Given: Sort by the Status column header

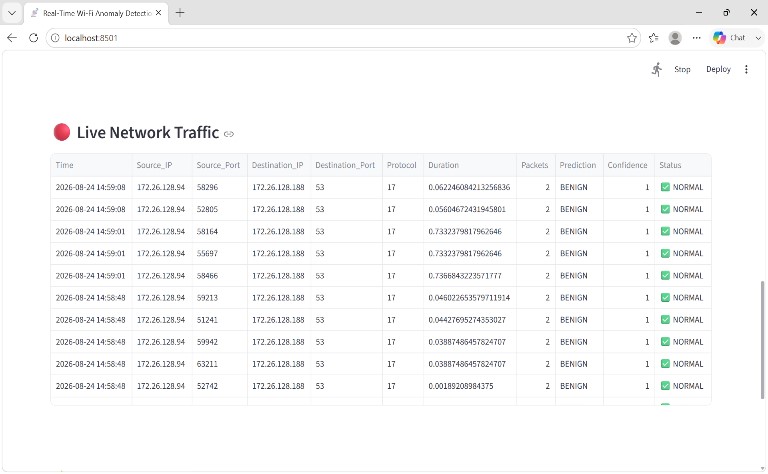Looking at the screenshot, I should tap(682, 165).
